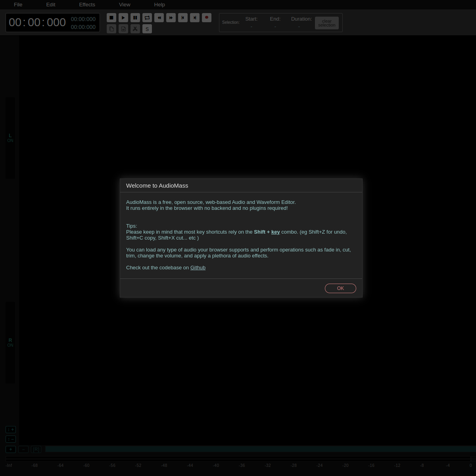This screenshot has width=476, height=476.
Task: Toggle snap with the S button
Action: [x=147, y=29]
